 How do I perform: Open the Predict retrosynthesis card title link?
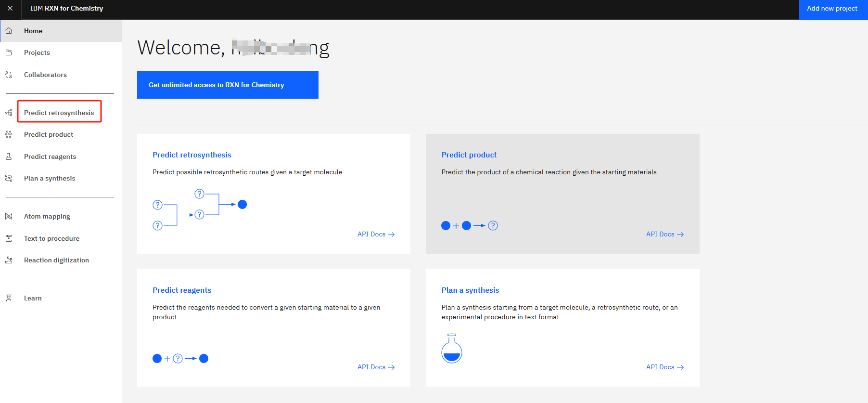tap(192, 155)
